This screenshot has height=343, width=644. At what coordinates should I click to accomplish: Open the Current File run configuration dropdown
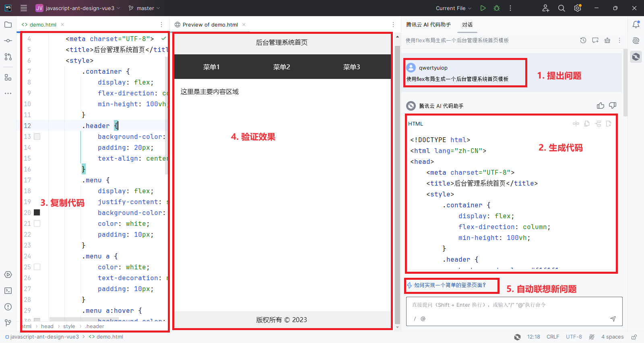click(x=454, y=8)
